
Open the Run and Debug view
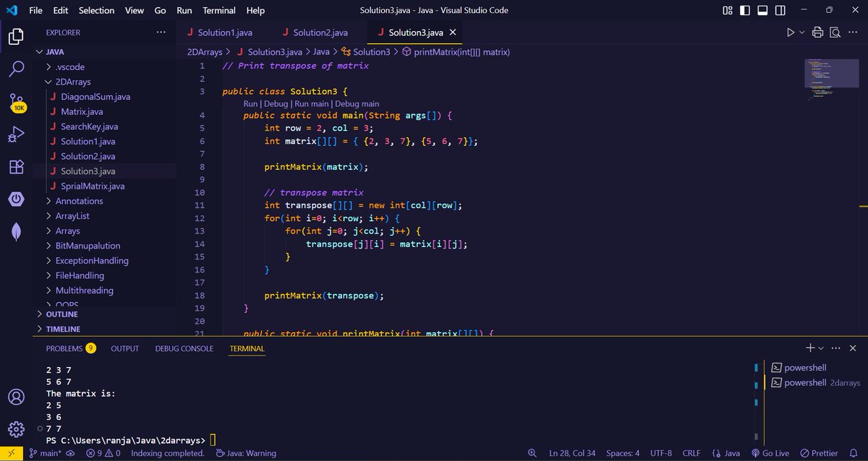tap(16, 134)
